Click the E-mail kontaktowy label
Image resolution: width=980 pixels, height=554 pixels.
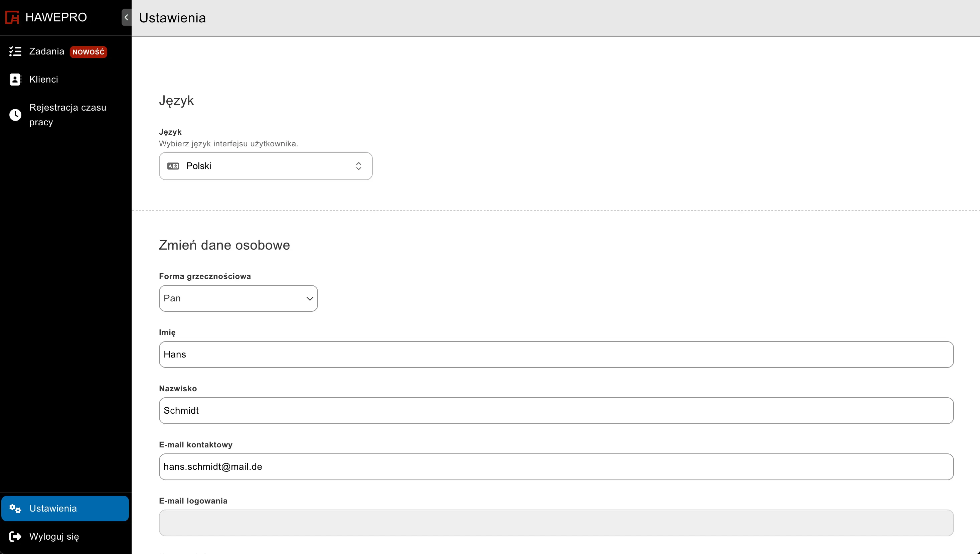[195, 445]
